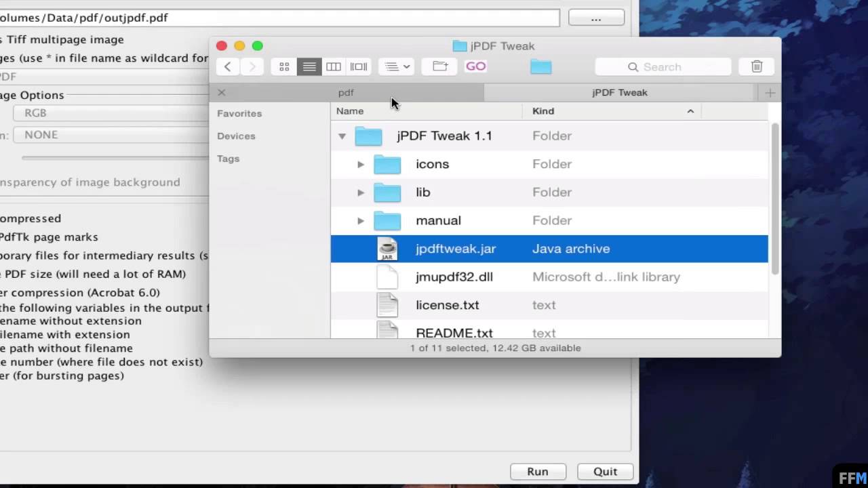Expand the lib folder
This screenshot has width=868, height=488.
click(x=361, y=192)
